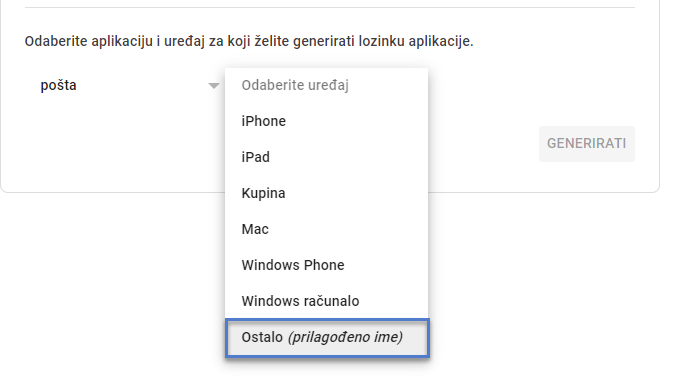Choose iPad as the device

[x=327, y=157]
